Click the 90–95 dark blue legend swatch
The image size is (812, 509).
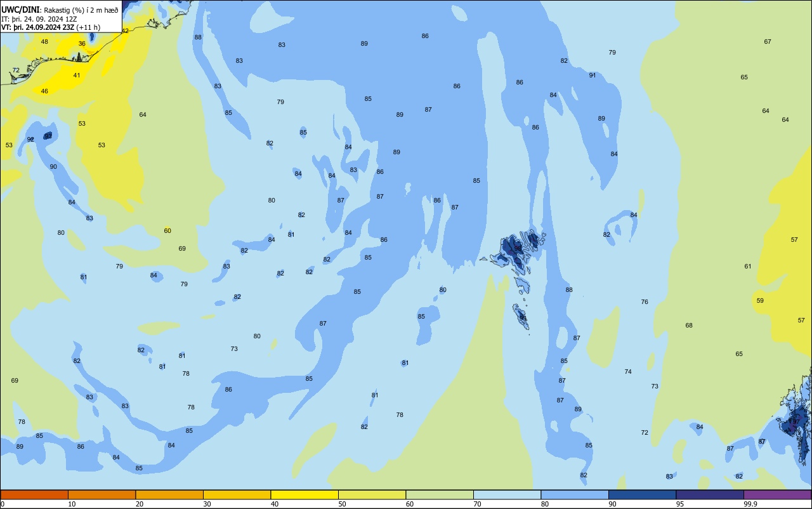(x=642, y=494)
